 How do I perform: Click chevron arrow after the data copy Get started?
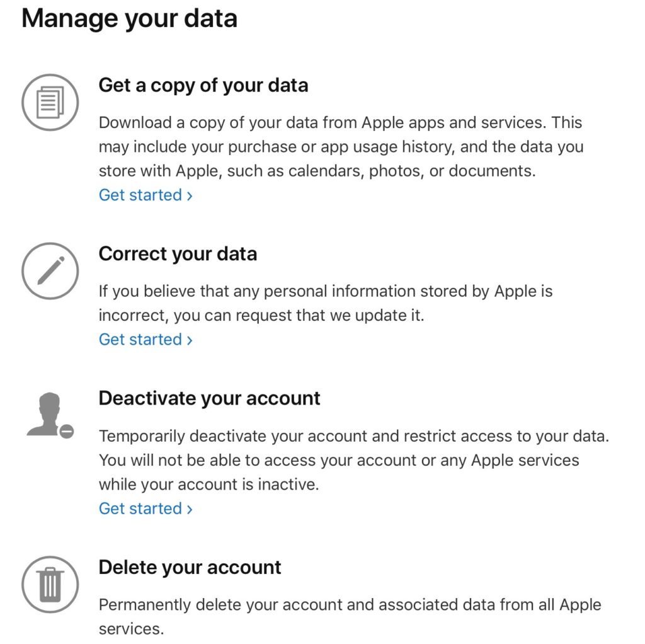click(x=190, y=196)
